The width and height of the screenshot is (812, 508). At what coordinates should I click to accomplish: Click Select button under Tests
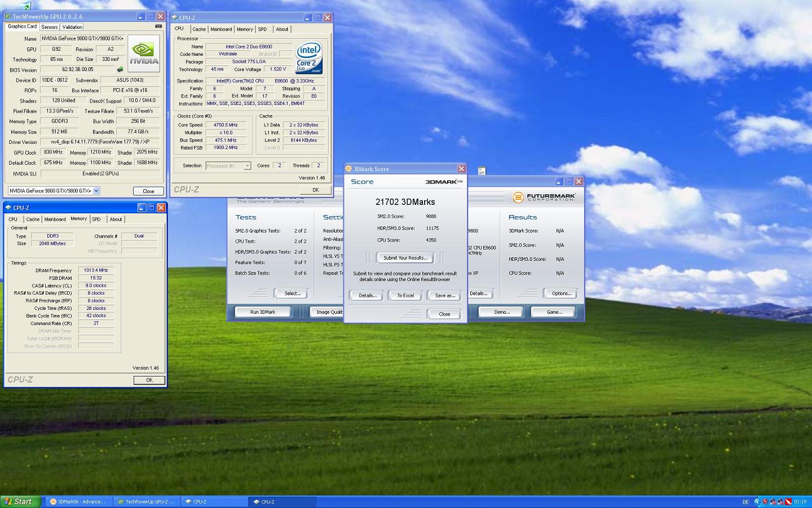click(292, 294)
